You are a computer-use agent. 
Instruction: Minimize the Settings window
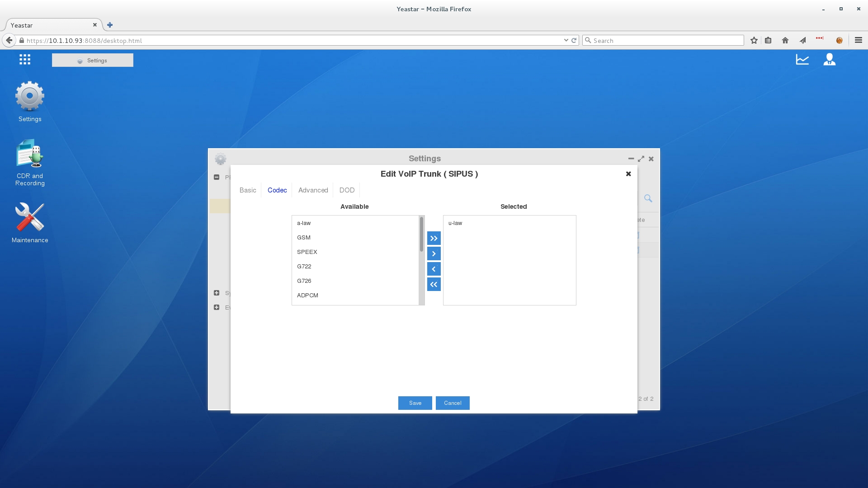[631, 159]
